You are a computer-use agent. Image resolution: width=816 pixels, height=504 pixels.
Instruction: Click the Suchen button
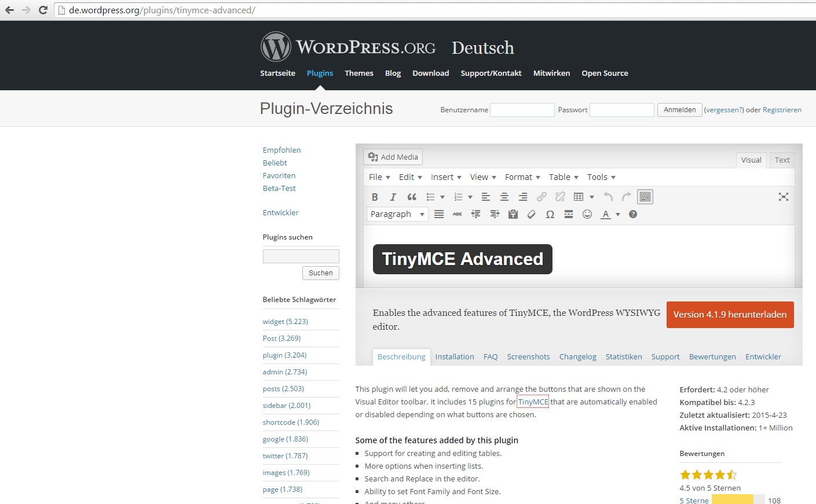pyautogui.click(x=321, y=273)
